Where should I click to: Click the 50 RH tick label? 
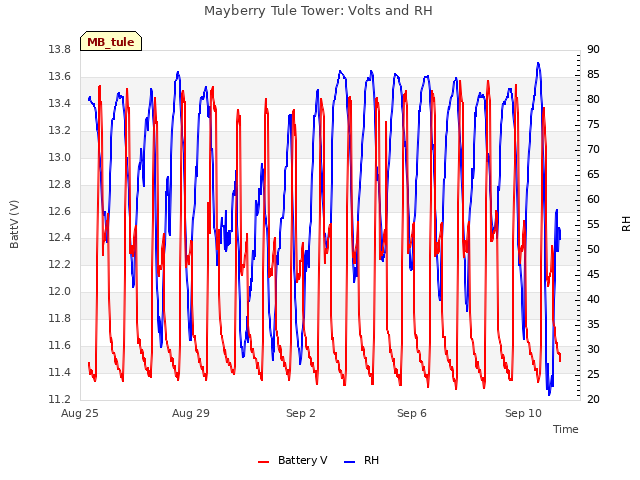593,249
